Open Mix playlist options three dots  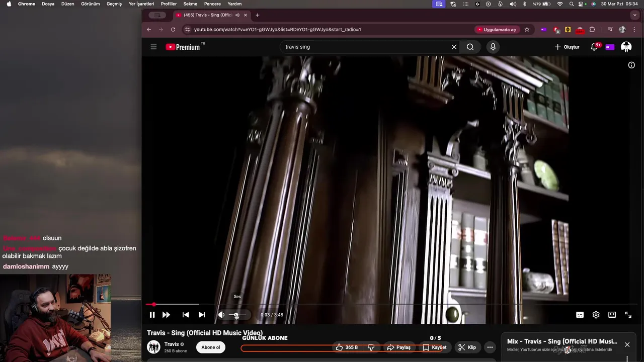pos(627,359)
